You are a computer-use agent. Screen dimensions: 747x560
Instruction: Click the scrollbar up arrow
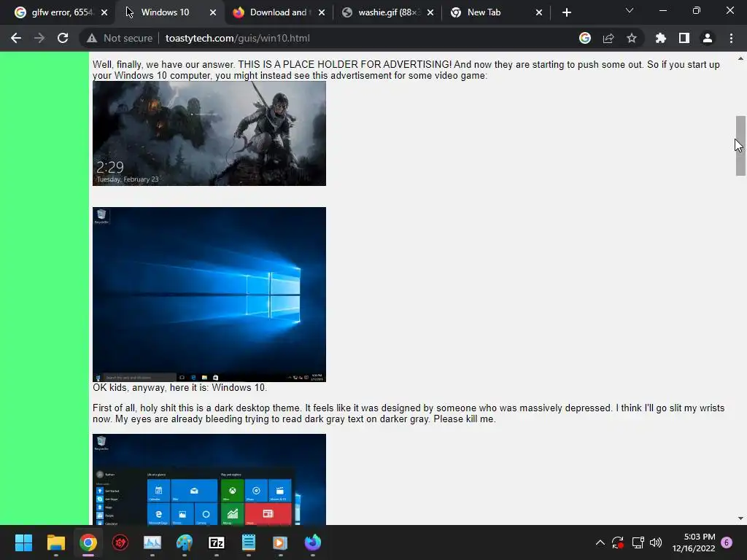tap(740, 58)
